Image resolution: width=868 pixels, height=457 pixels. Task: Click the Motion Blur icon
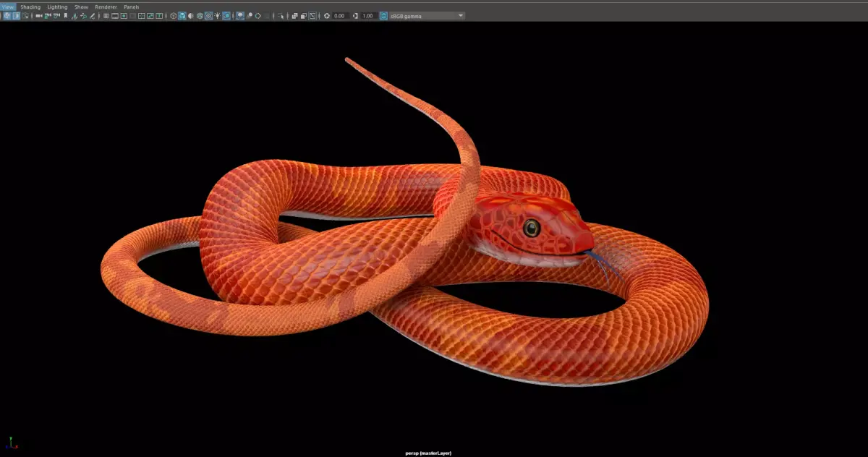[x=250, y=16]
